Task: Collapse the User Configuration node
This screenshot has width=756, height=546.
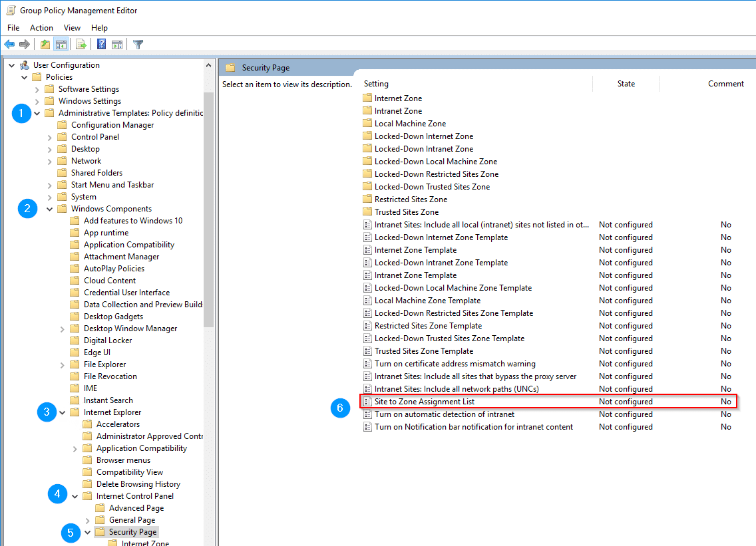Action: (11, 65)
